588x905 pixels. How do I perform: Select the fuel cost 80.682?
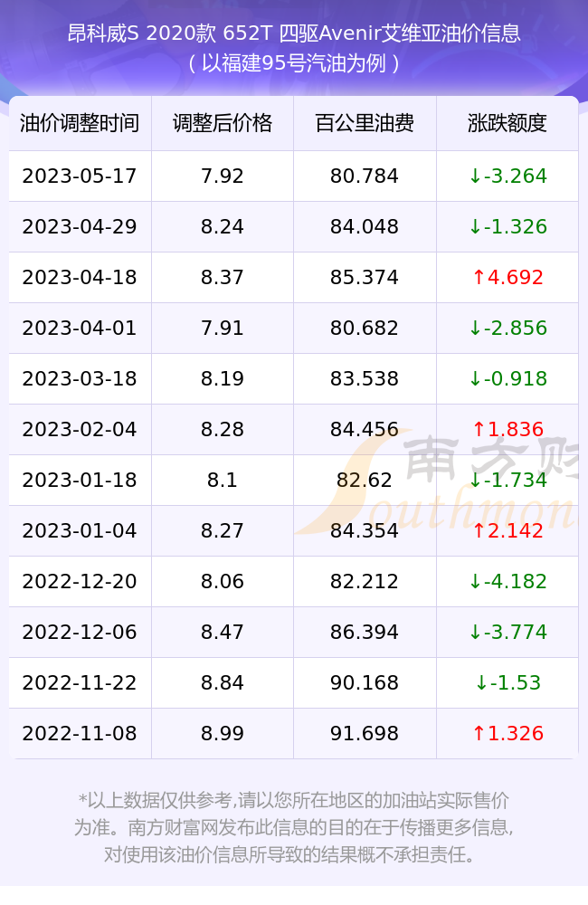(365, 329)
